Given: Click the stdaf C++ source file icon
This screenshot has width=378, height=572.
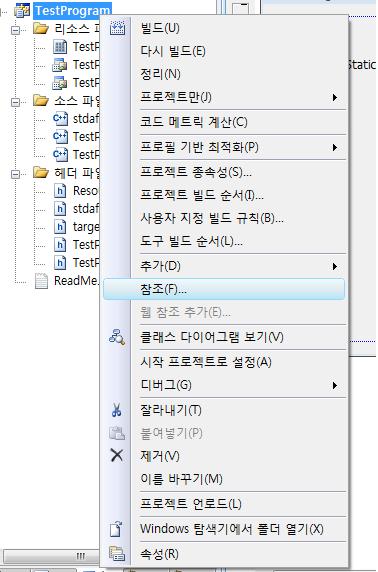Looking at the screenshot, I should [60, 118].
